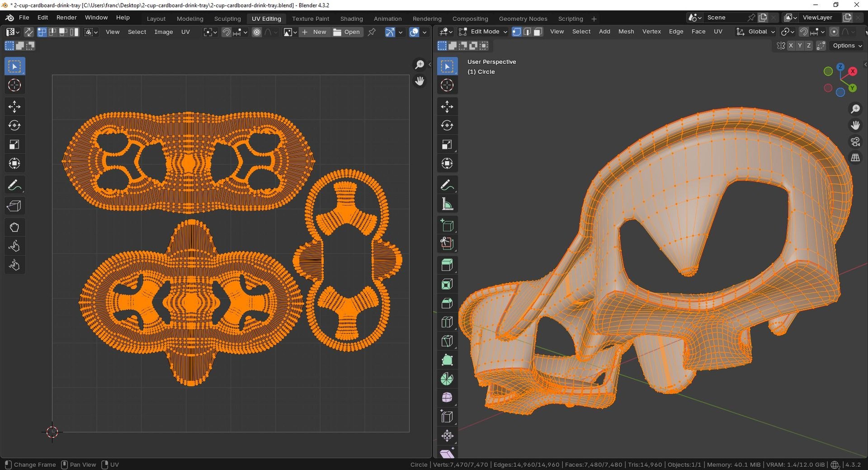Open the Mesh menu in 3D viewport
868x470 pixels.
click(626, 32)
